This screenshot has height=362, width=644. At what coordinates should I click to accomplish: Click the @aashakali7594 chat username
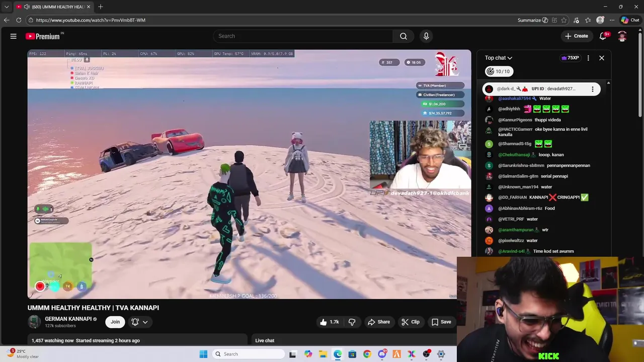pyautogui.click(x=514, y=99)
